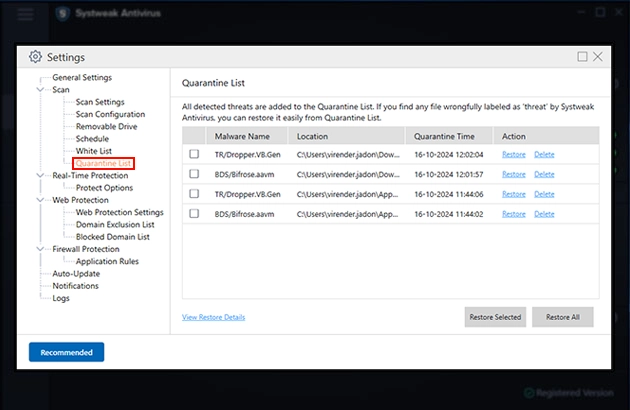The width and height of the screenshot is (630, 410).
Task: Go to White List settings
Action: point(94,151)
